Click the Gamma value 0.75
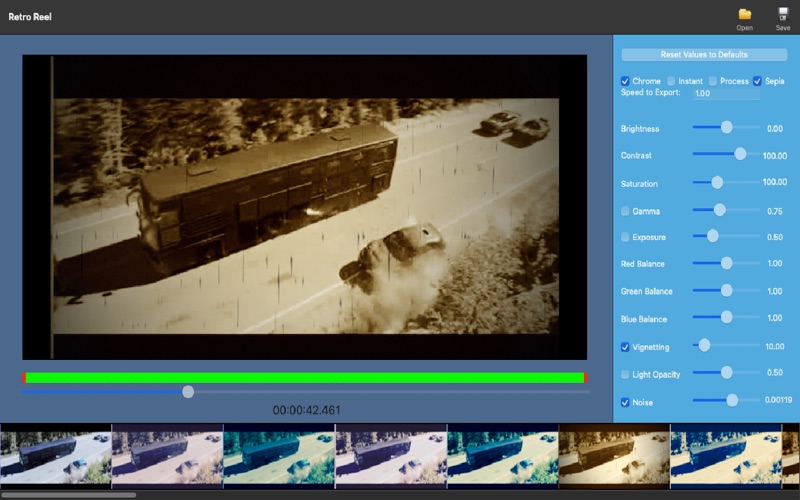Screen dimensions: 800x500 pyautogui.click(x=774, y=211)
